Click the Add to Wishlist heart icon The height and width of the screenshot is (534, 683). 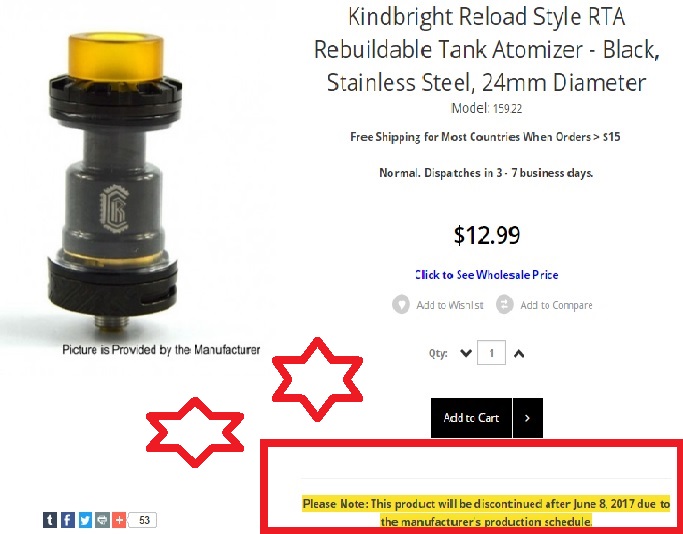pos(401,304)
